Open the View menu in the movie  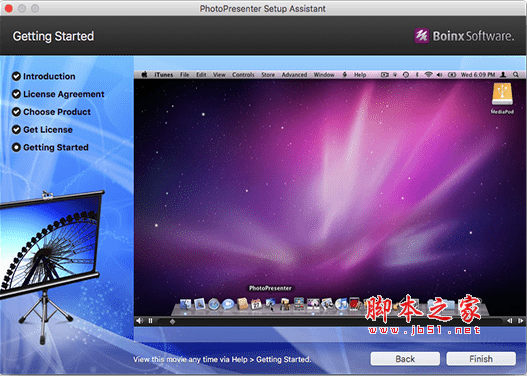coord(219,75)
